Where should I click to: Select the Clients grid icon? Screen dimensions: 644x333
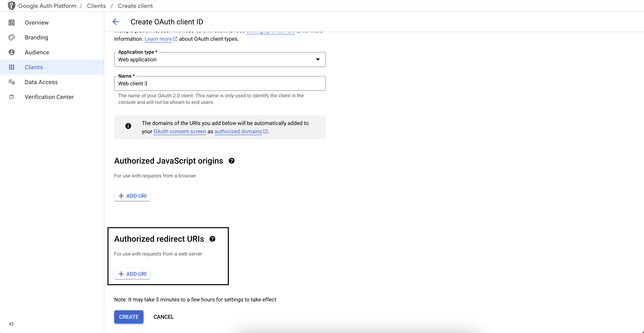coord(12,67)
